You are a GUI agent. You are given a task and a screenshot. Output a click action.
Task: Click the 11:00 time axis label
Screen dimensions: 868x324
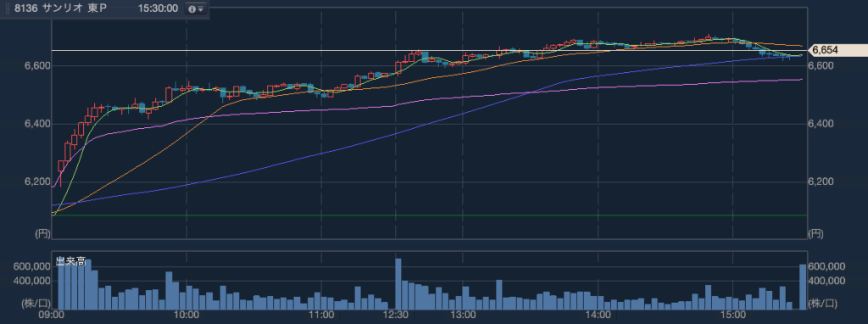click(321, 316)
